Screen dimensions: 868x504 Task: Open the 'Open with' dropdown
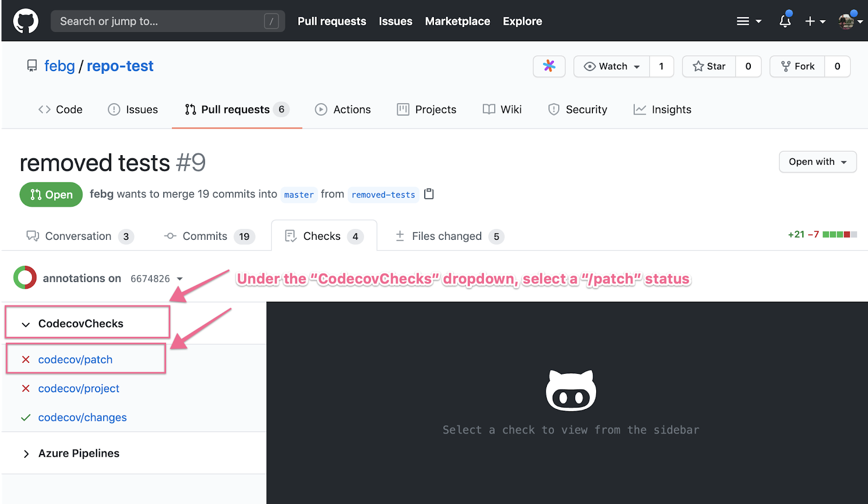pyautogui.click(x=818, y=162)
